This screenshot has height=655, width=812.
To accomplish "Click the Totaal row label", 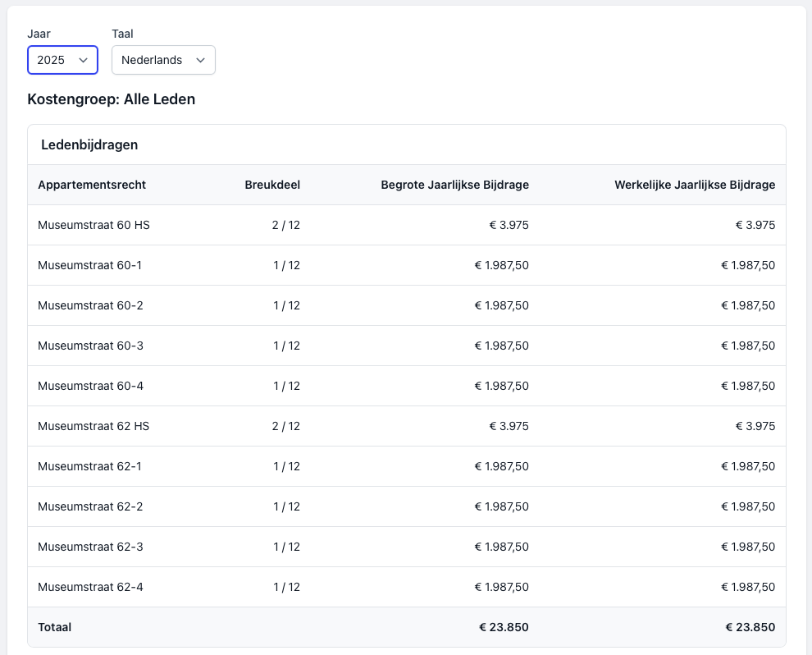I will click(54, 627).
